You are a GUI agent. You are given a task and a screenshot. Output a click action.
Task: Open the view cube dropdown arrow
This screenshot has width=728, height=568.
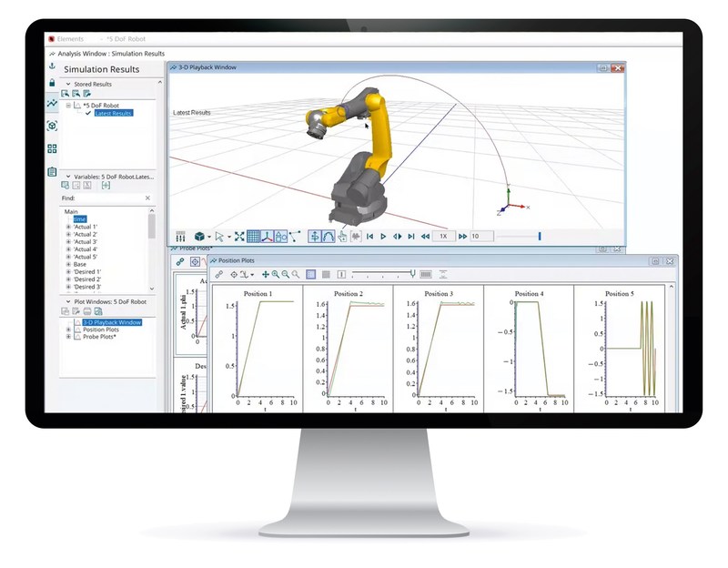click(210, 237)
